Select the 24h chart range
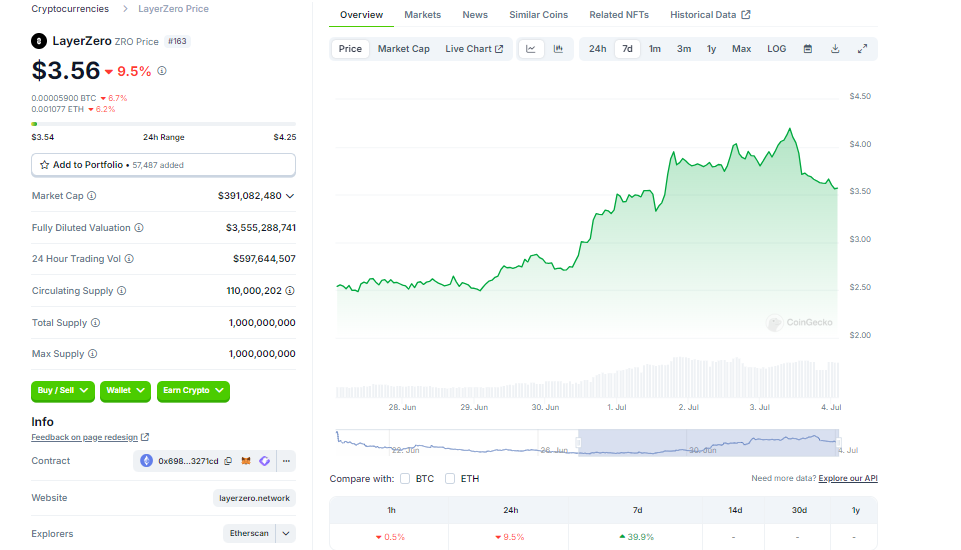The height and width of the screenshot is (550, 961). point(598,49)
